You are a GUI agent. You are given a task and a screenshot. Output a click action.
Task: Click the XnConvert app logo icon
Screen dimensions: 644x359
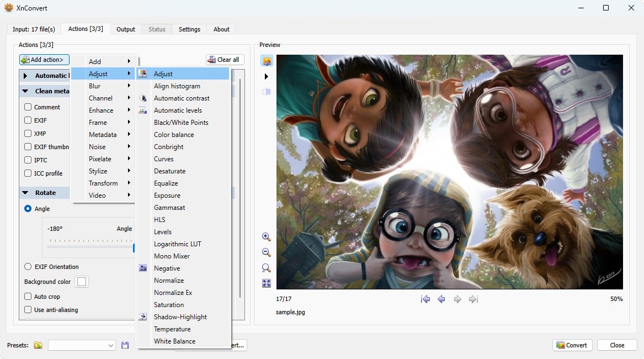(9, 8)
